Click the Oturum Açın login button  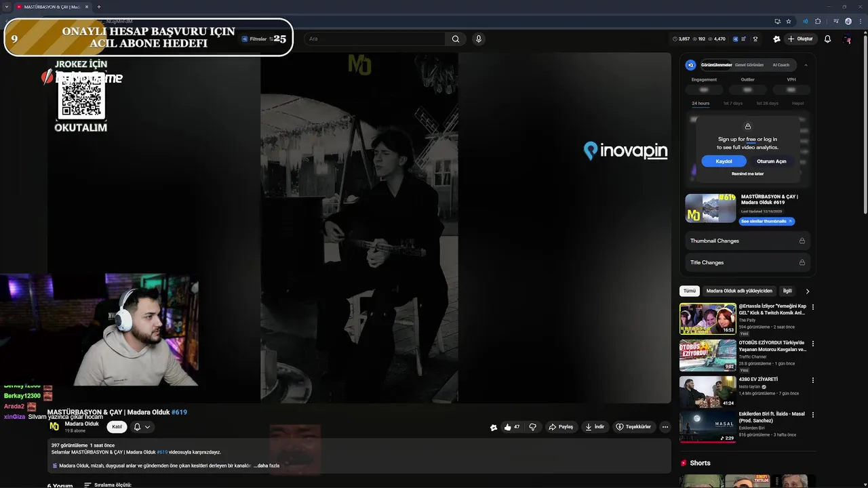click(x=772, y=161)
